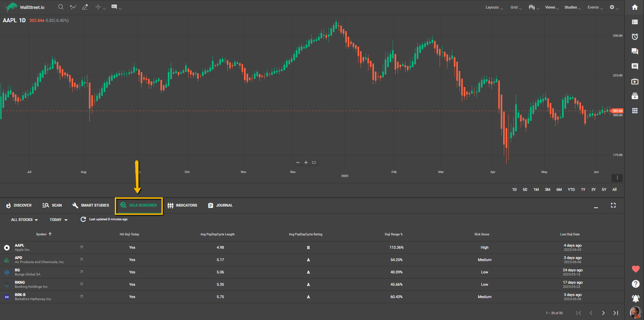Screen dimensions: 644x320
Task: Open the single message comment icon
Action: pyautogui.click(x=635, y=66)
